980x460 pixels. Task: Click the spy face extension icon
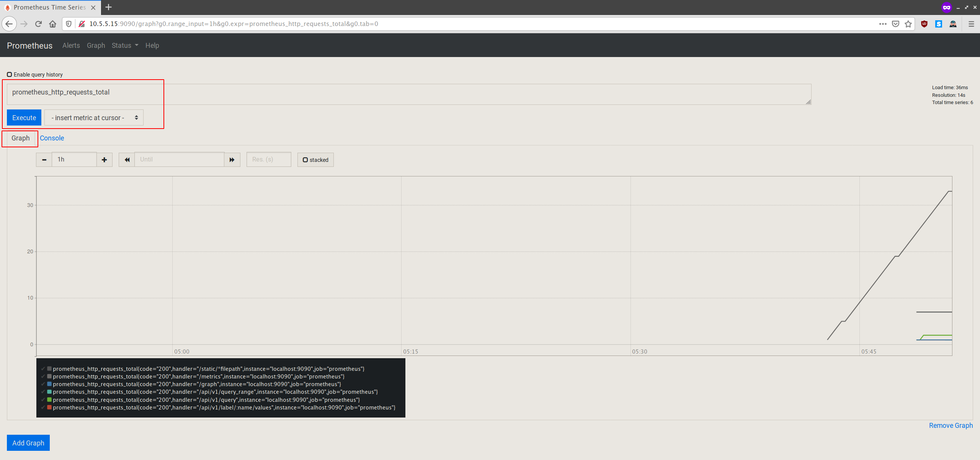coord(953,24)
